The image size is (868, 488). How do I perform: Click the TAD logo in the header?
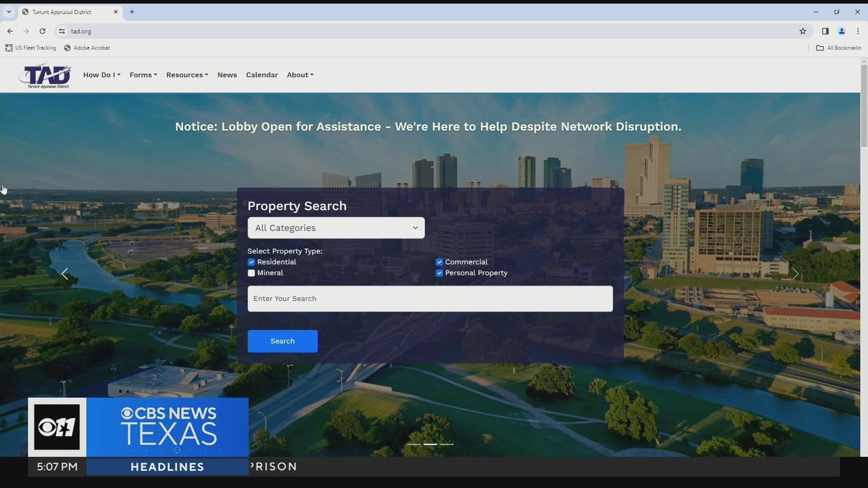45,75
